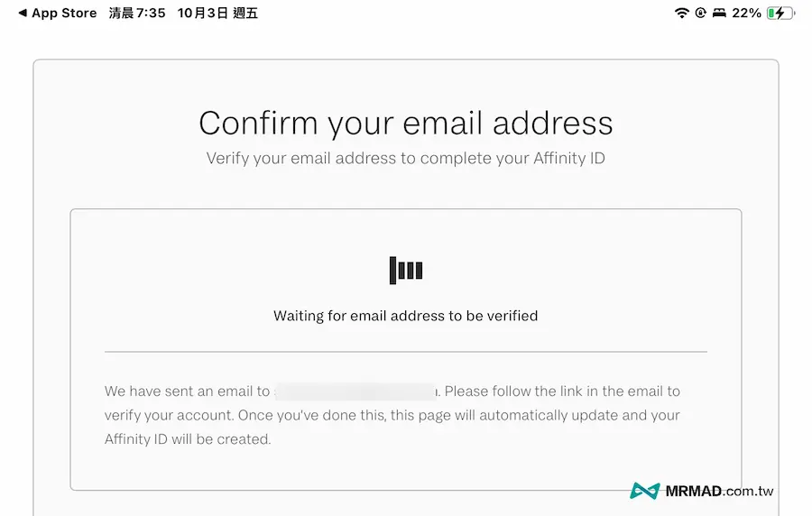Tap the rotation lock status icon
The height and width of the screenshot is (516, 812).
pos(698,14)
